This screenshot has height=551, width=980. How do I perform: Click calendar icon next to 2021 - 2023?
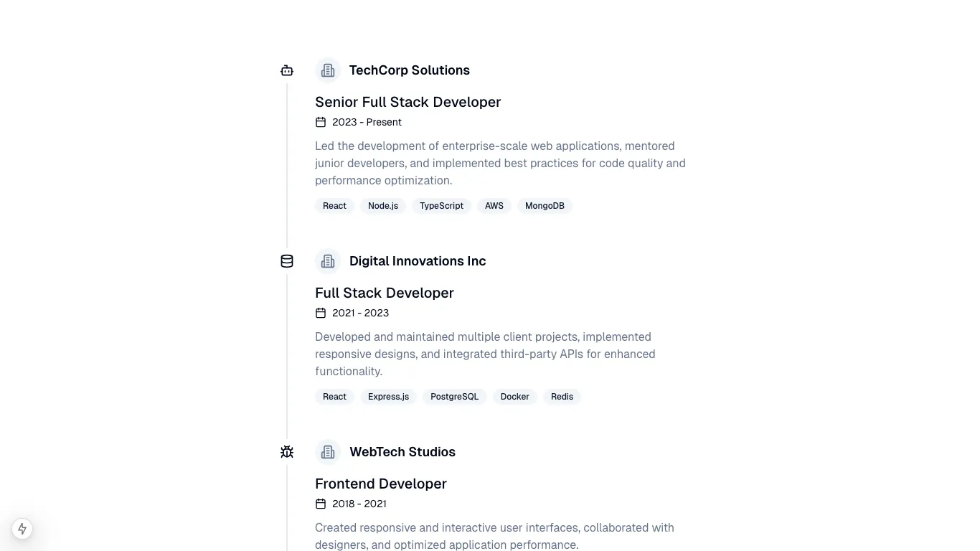tap(321, 313)
